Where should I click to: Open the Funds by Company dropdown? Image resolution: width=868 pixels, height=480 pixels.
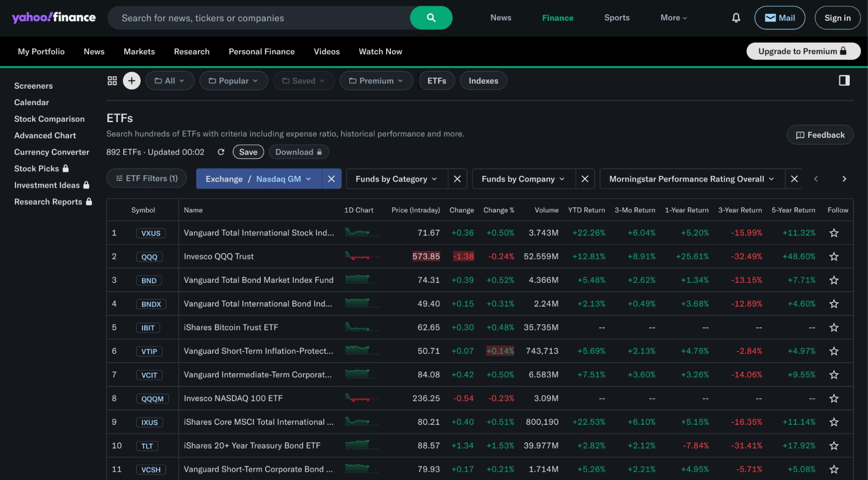[x=524, y=179]
